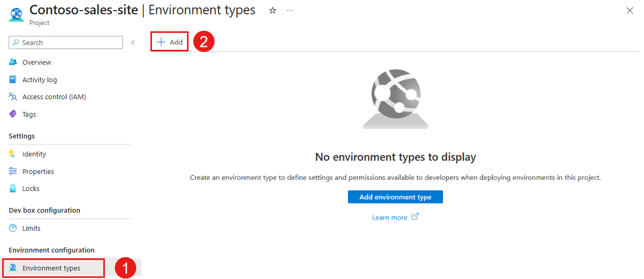Viewport: 644px width, 279px height.
Task: Click the Dev box configuration heading
Action: [x=44, y=210]
